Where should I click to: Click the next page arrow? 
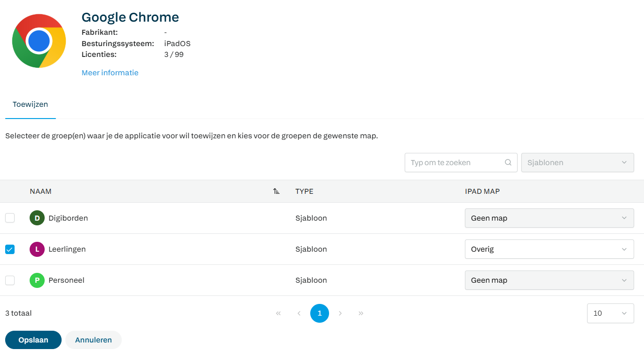coord(340,313)
